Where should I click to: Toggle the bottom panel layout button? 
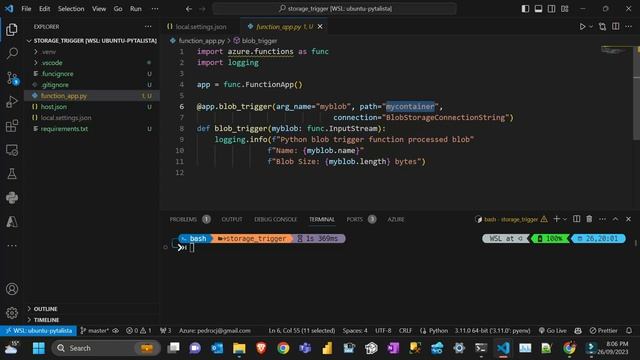(x=538, y=9)
